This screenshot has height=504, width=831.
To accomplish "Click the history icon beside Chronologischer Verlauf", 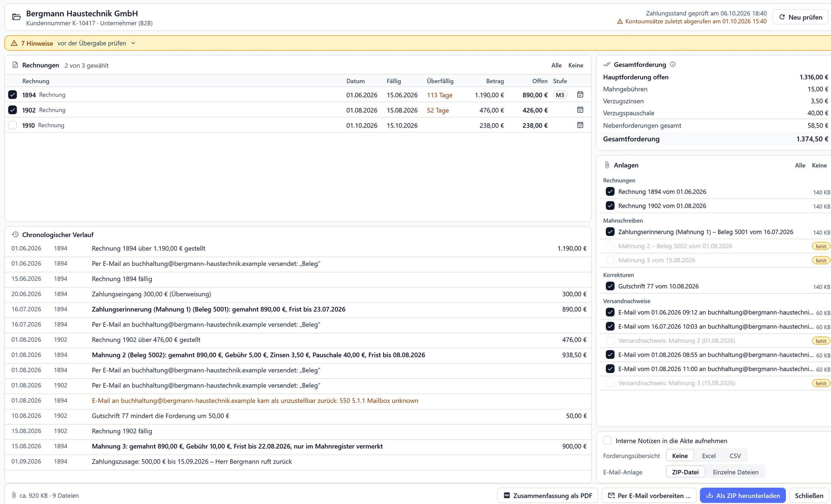I will pyautogui.click(x=15, y=234).
